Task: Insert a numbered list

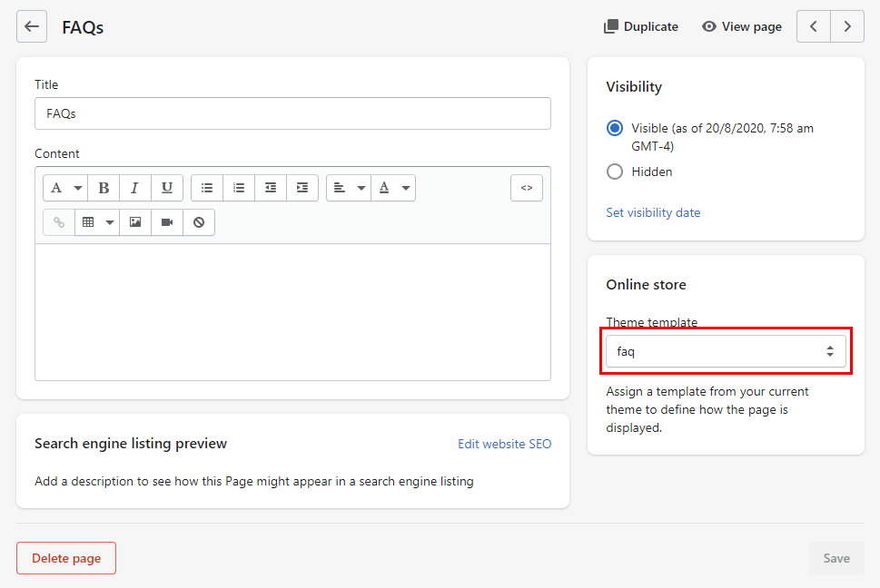Action: pos(239,188)
